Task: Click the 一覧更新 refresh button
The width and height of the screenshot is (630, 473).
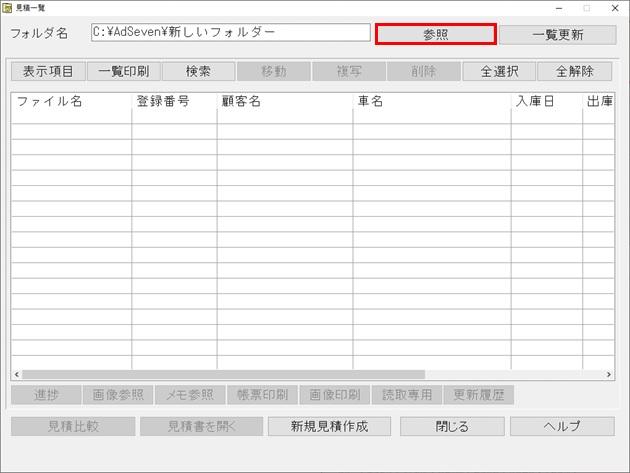Action: click(558, 35)
